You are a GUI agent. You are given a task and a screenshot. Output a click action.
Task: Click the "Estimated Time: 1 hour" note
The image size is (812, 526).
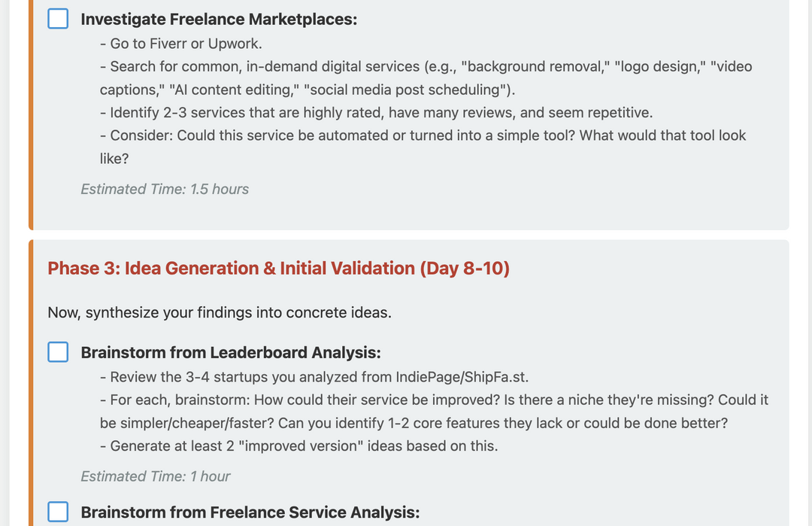tap(156, 476)
